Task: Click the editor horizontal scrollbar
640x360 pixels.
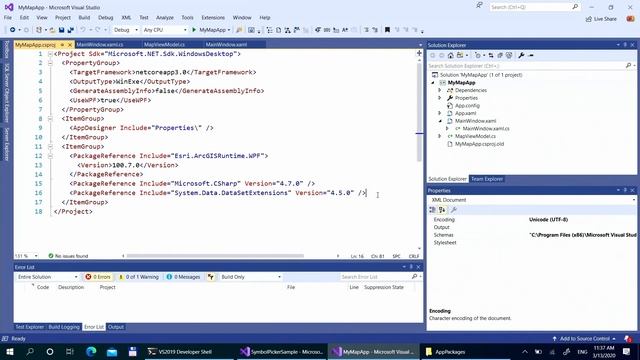Action: pyautogui.click(x=215, y=256)
